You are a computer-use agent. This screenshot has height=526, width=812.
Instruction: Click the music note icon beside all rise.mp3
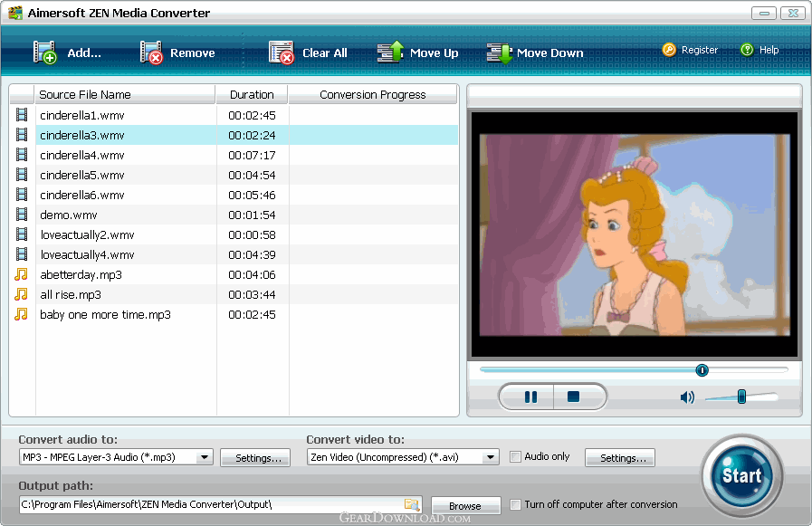[x=21, y=294]
